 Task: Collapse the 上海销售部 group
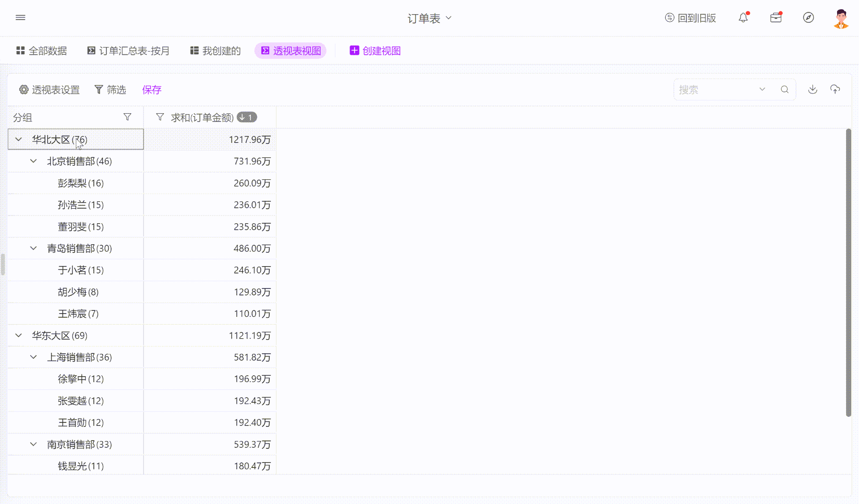pos(33,357)
